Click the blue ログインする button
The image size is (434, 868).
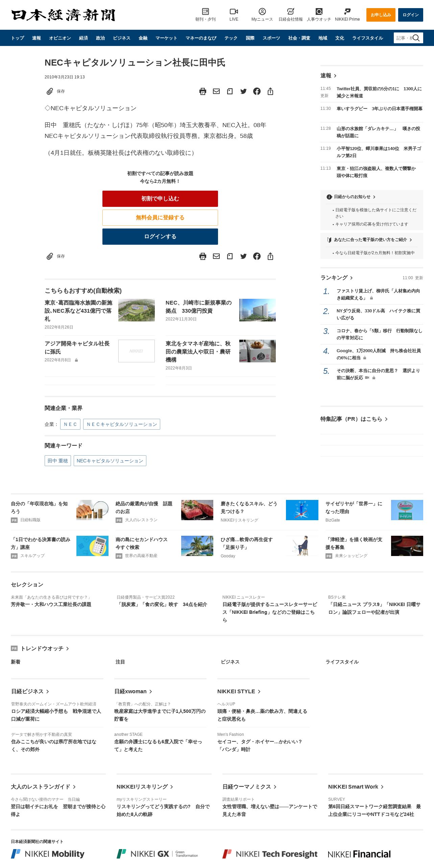pos(160,237)
